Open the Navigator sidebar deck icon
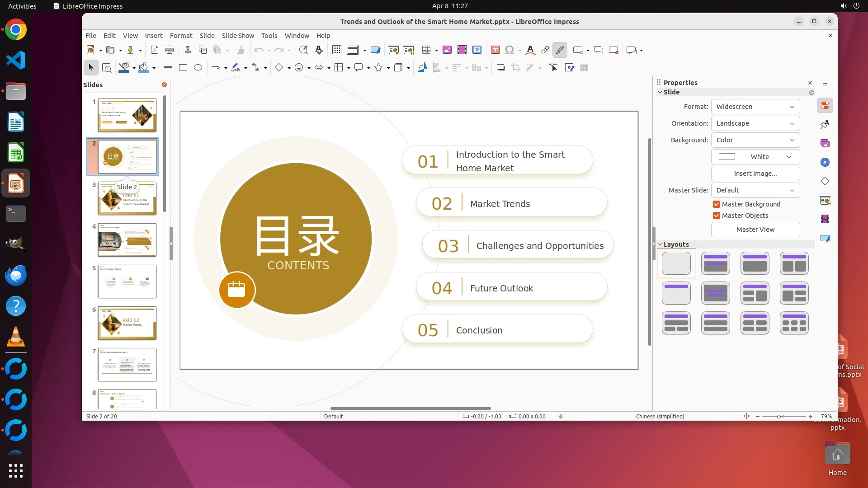This screenshot has height=488, width=868. [825, 163]
